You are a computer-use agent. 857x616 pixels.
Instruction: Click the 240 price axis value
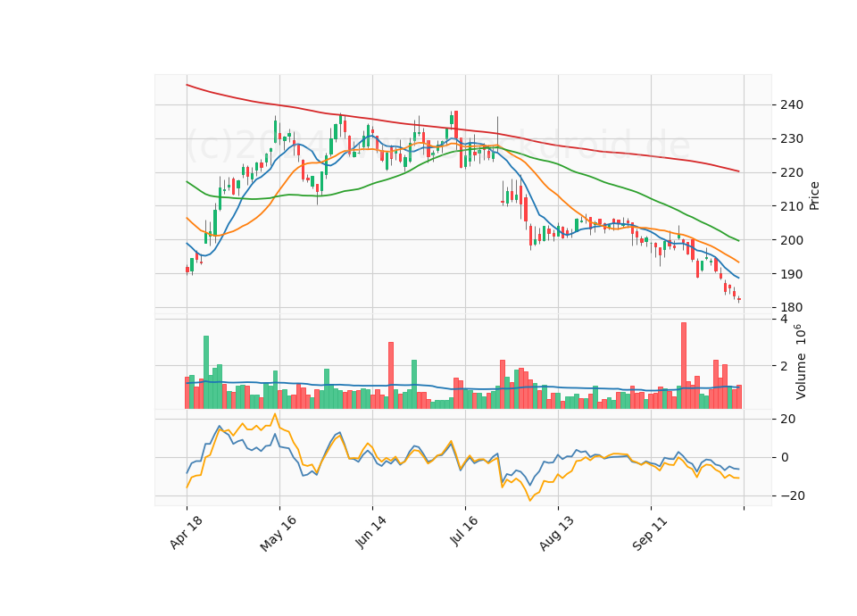click(792, 105)
